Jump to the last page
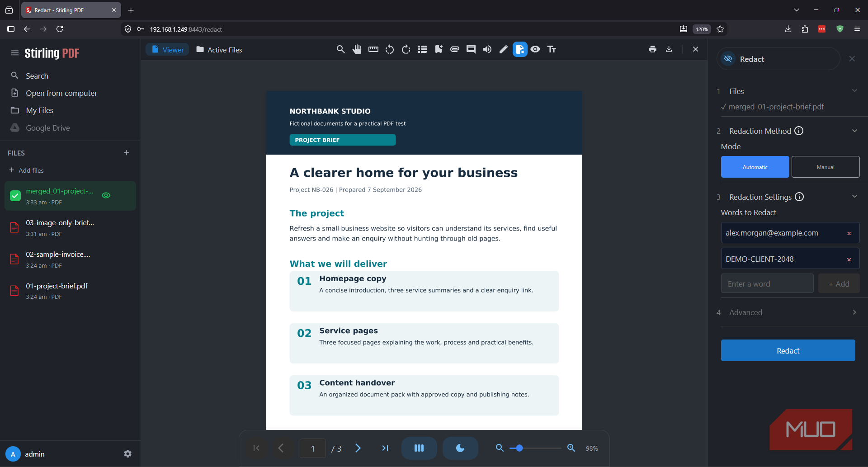The height and width of the screenshot is (467, 868). [385, 448]
